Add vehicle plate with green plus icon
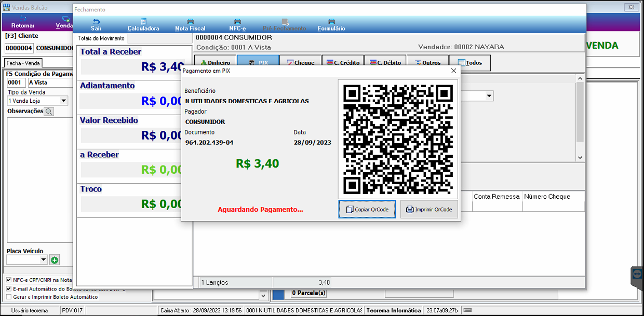The width and height of the screenshot is (644, 316). [x=55, y=260]
